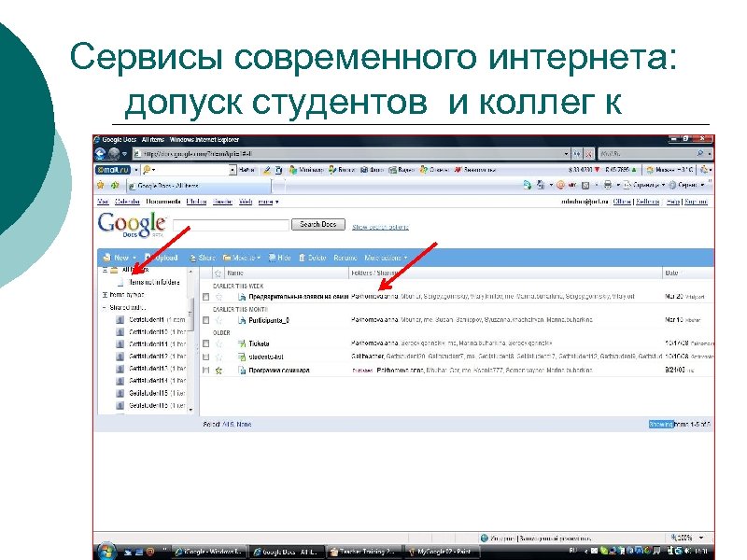Click the Google Docs logo
747x560 pixels.
coord(132,224)
